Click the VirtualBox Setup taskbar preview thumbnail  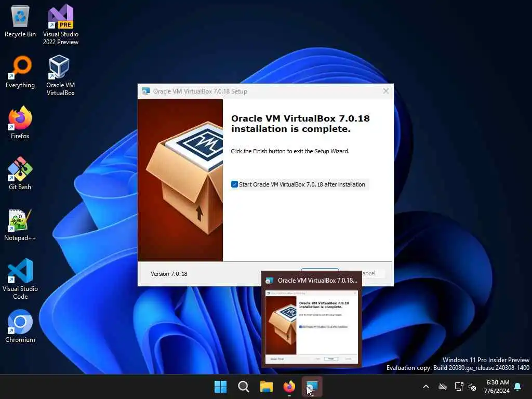click(x=312, y=327)
